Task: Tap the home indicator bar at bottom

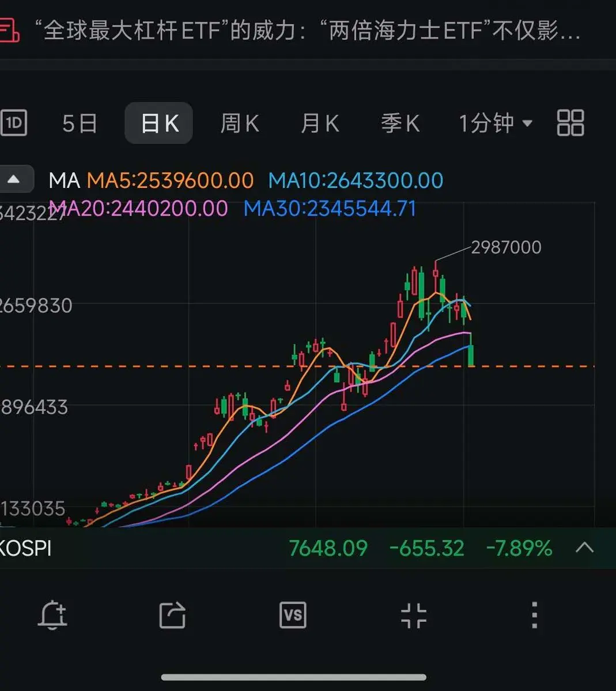Action: pos(293,677)
